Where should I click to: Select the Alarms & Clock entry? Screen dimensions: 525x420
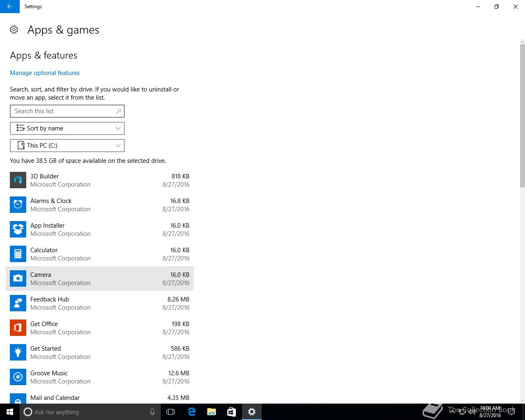coord(100,205)
